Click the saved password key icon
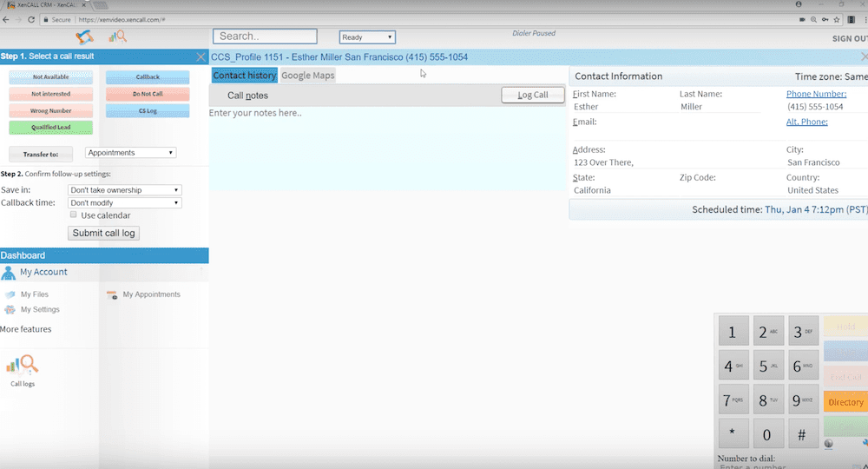The height and width of the screenshot is (469, 868). pyautogui.click(x=825, y=19)
